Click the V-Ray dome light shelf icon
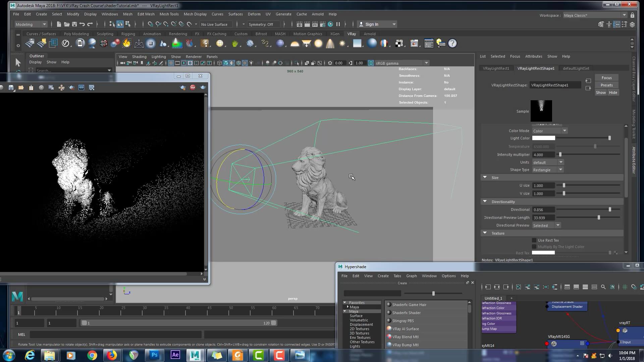 click(294, 44)
